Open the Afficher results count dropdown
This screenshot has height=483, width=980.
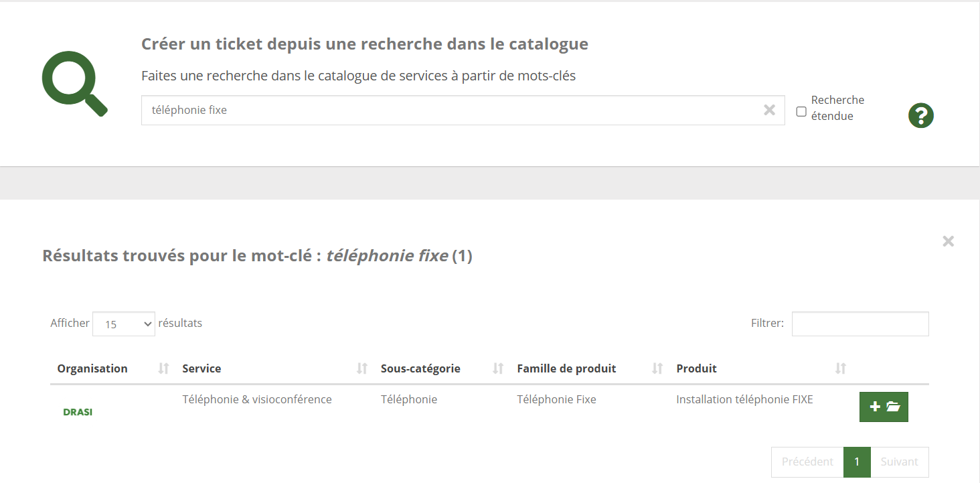[124, 324]
